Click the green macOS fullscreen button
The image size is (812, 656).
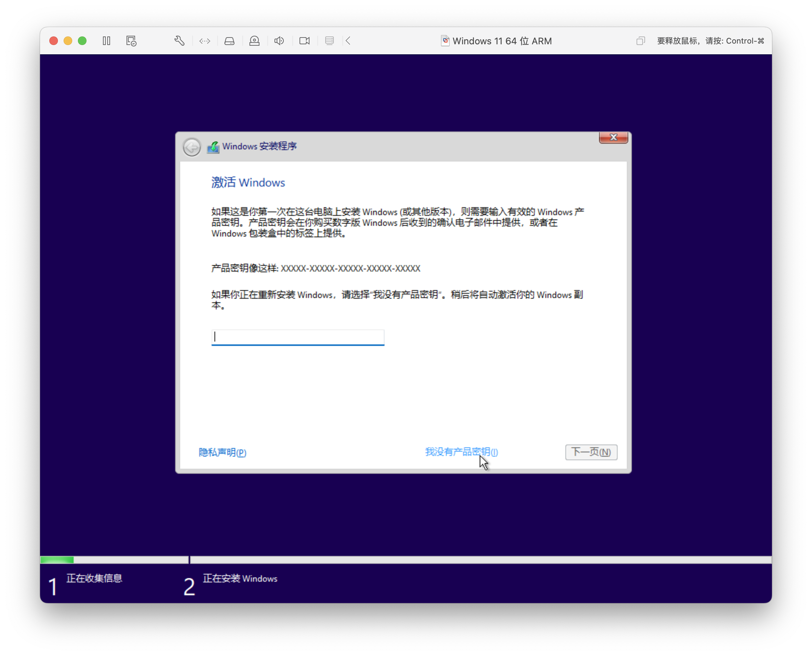[82, 41]
